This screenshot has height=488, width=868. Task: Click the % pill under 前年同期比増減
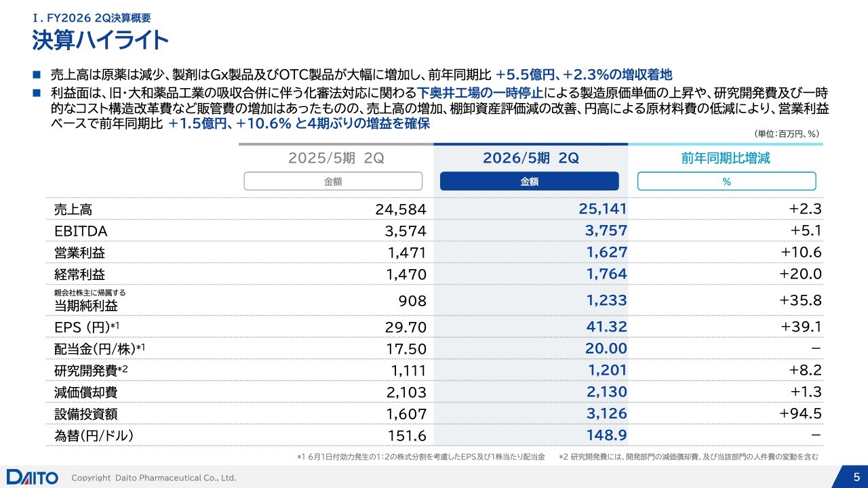coord(726,182)
